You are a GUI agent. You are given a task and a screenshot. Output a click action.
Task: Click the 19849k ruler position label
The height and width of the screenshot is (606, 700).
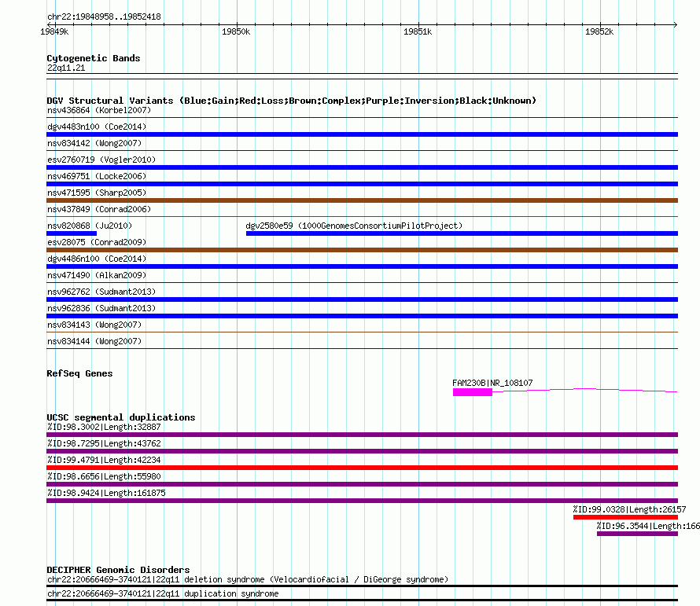point(54,31)
